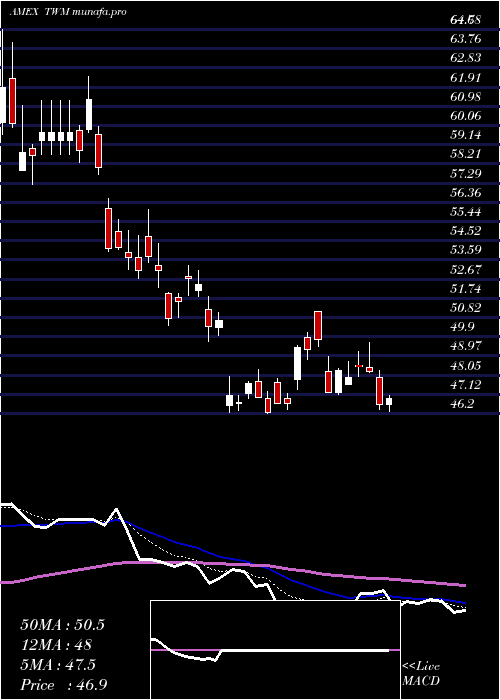Click the 46.2 price axis label
This screenshot has height=700, width=500.
click(x=462, y=404)
